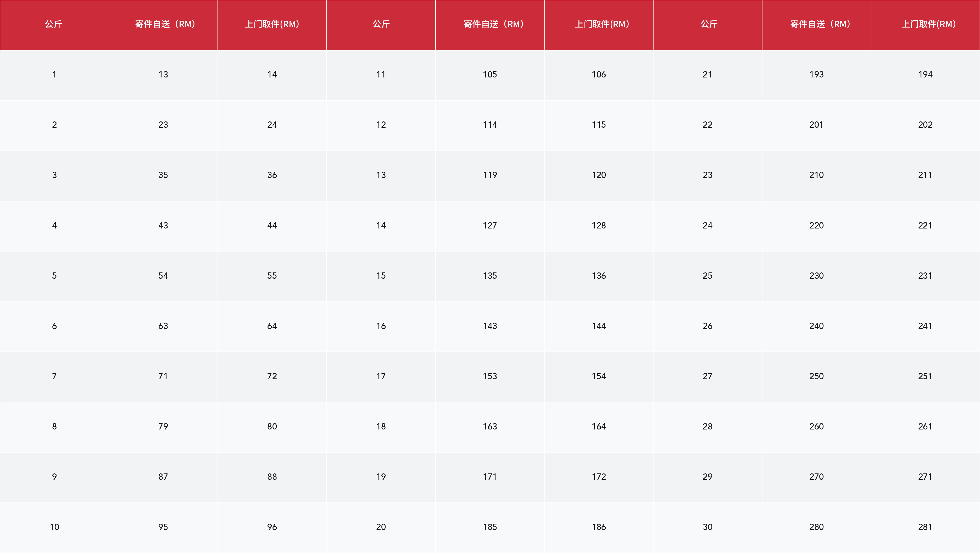
Task: Click the cell containing 220
Action: 816,226
